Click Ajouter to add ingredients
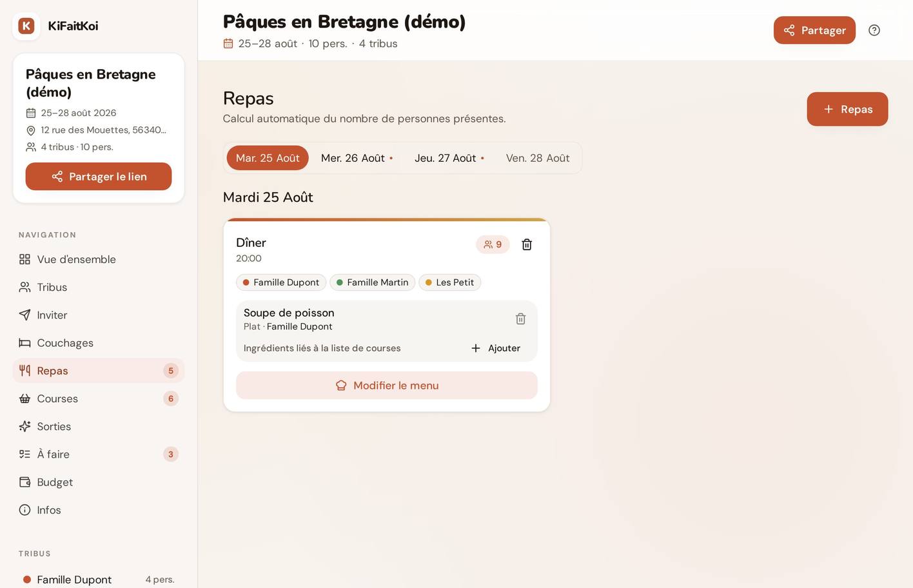Screen dimensions: 913x588 pyautogui.click(x=496, y=348)
